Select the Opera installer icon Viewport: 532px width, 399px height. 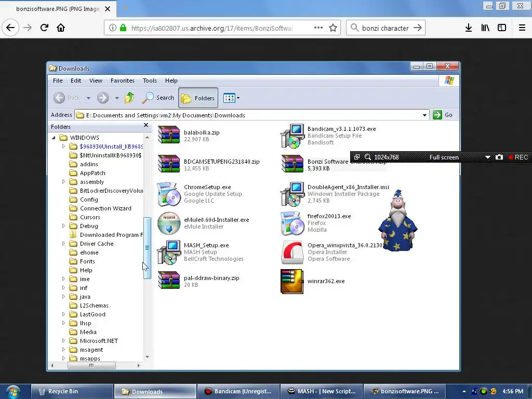292,252
